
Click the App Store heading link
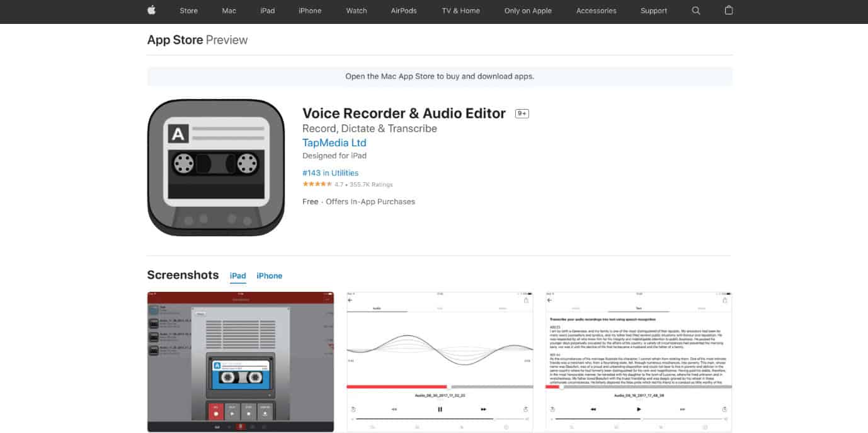click(x=175, y=40)
